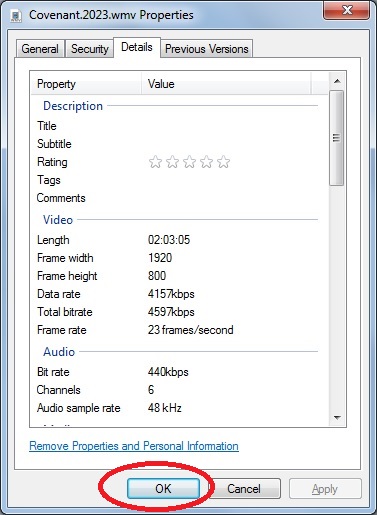The width and height of the screenshot is (377, 515).
Task: Set rating to four stars
Action: pos(206,162)
